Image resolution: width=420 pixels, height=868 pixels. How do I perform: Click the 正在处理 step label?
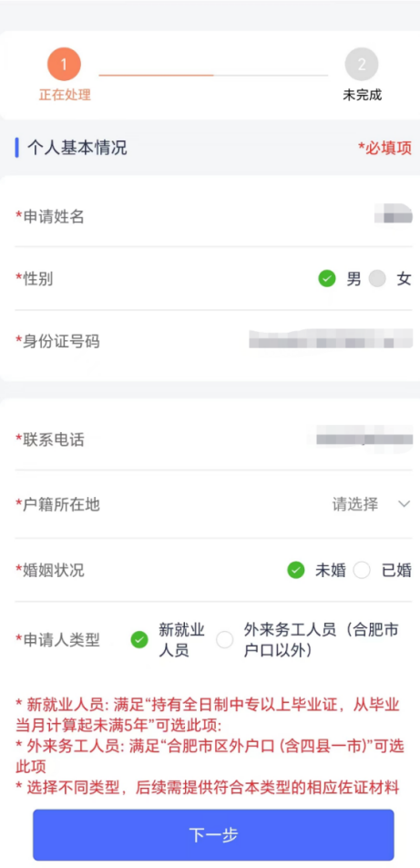[x=64, y=95]
